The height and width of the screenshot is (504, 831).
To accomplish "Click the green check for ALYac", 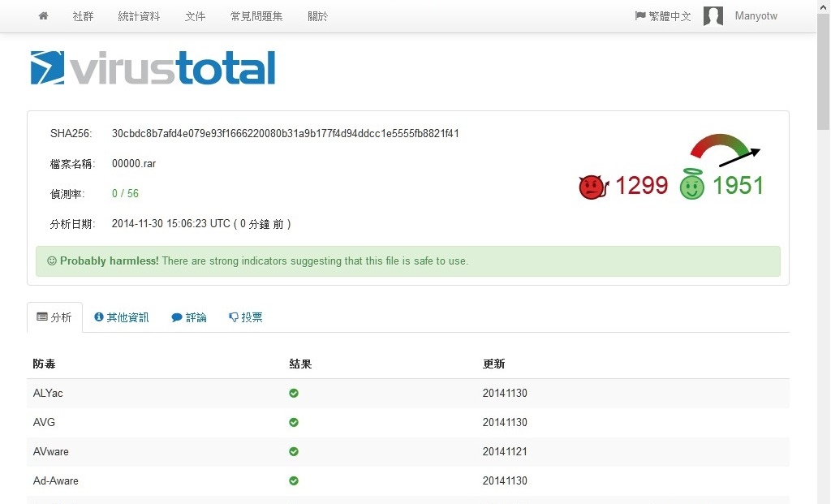I will click(294, 394).
